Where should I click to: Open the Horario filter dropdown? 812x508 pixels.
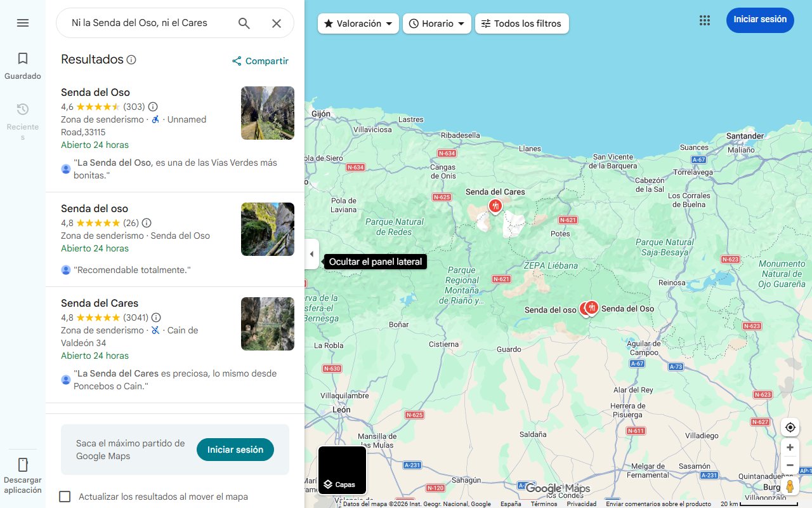coord(436,23)
